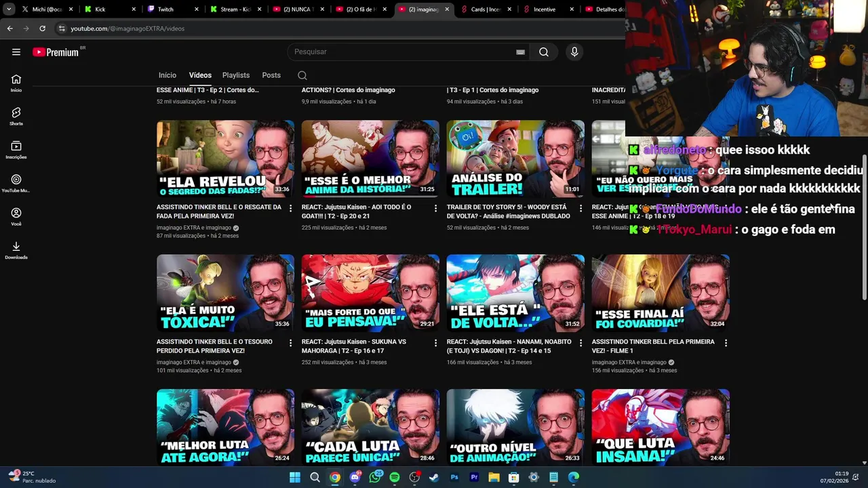Open options for NANAMI, NOABITO vs DAGON video
Screen dimensions: 868x488
click(580, 343)
